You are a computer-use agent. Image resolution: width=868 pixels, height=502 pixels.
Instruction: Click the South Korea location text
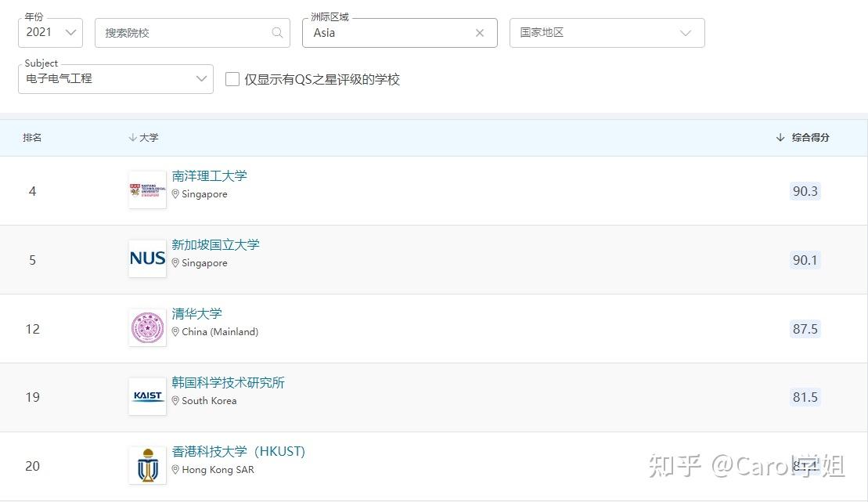pos(209,401)
